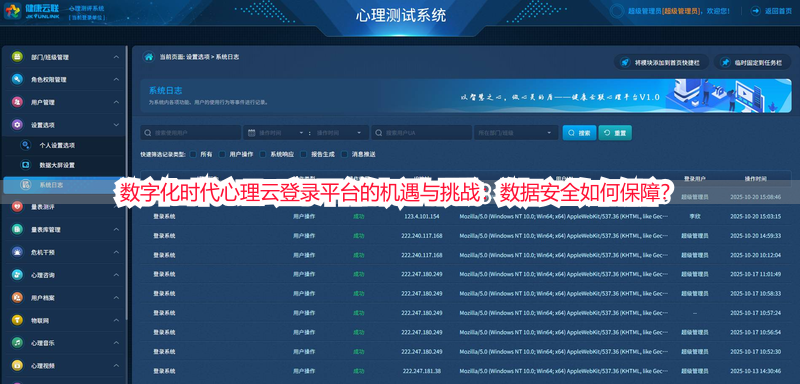Click the timestamp 2025-10-20 15:03:15
The height and width of the screenshot is (384, 800).
point(755,216)
